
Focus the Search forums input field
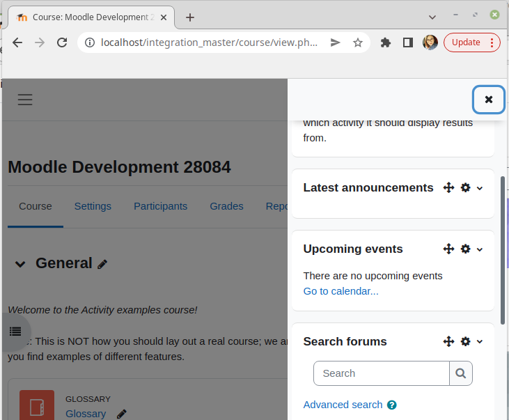382,373
